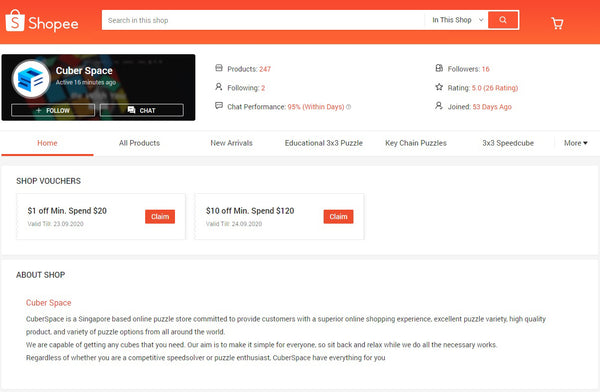Click the Followers icon

point(439,68)
